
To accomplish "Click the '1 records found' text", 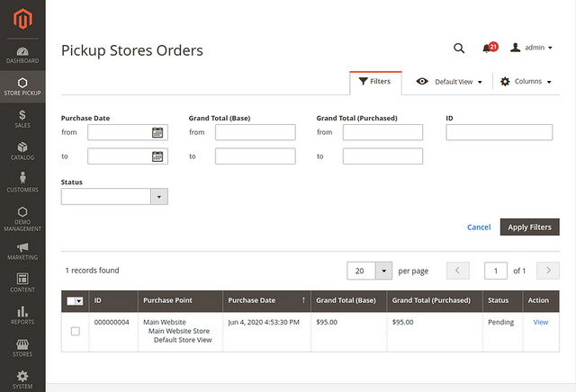I will [92, 271].
